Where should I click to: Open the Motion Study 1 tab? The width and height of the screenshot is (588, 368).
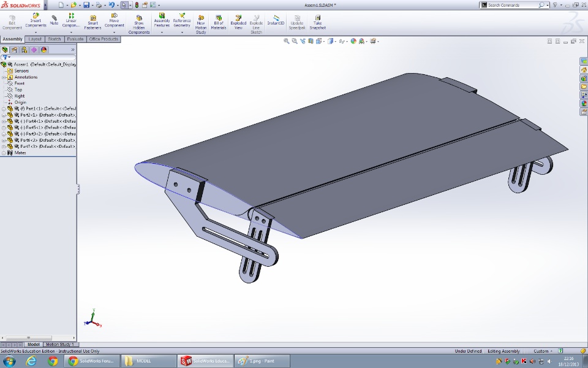click(59, 344)
